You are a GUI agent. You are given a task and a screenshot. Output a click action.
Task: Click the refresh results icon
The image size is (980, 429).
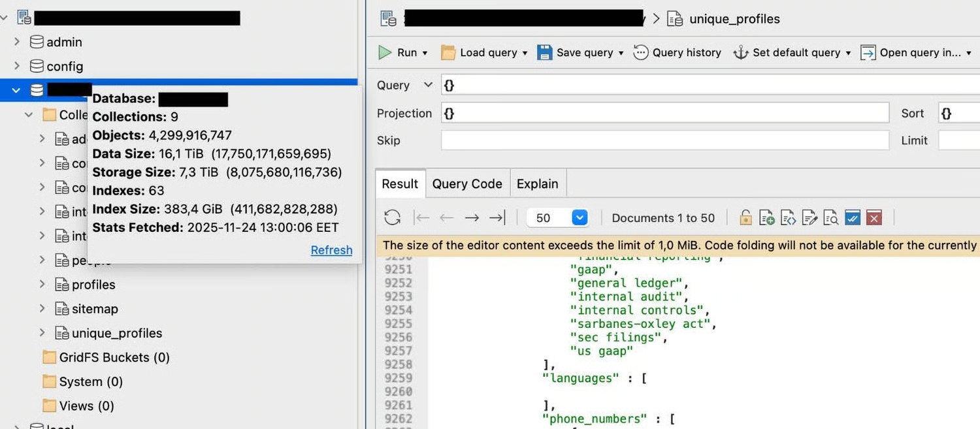click(x=392, y=218)
